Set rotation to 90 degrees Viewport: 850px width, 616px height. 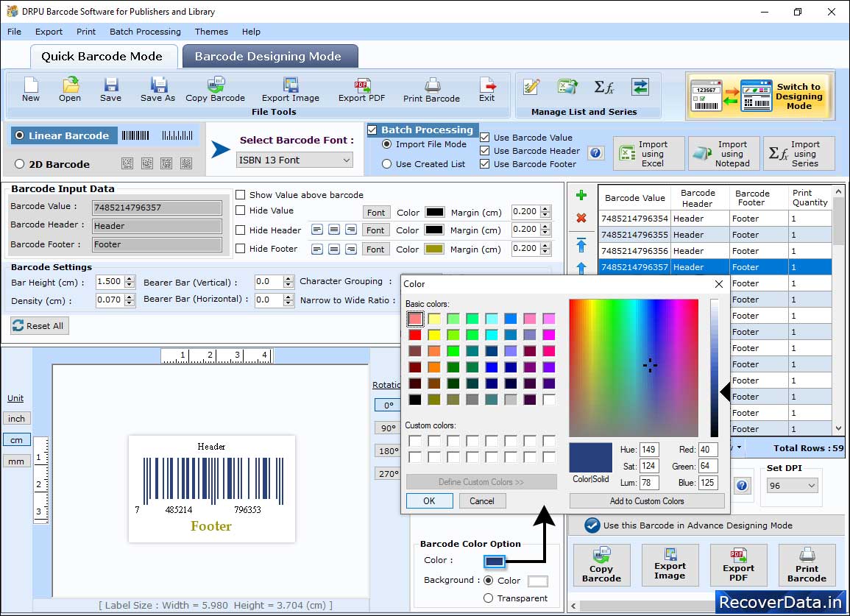(x=388, y=428)
